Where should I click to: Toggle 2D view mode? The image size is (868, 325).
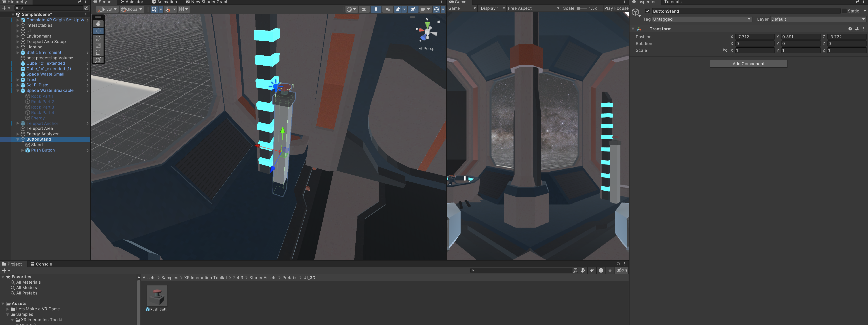(x=364, y=9)
